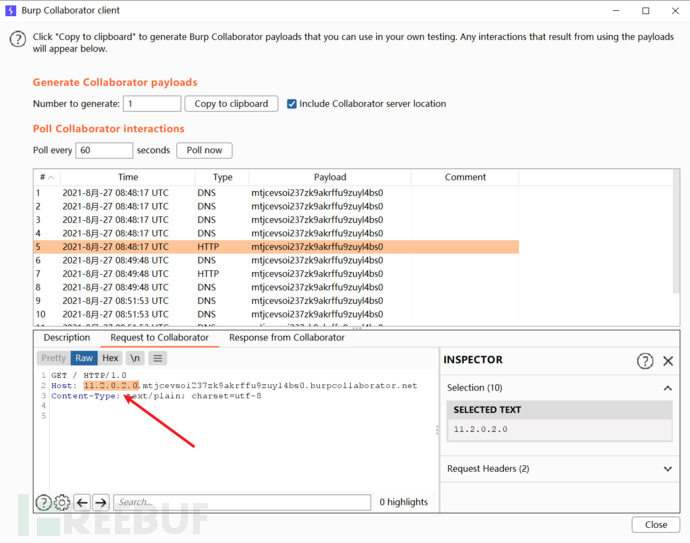Click the Poll now button

[x=204, y=150]
